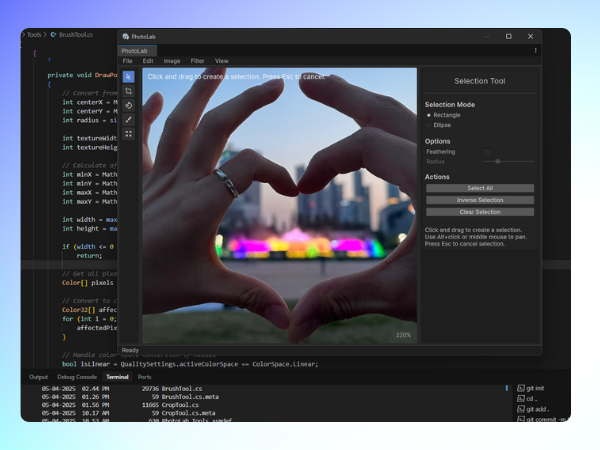Viewport: 600px width, 450px height.
Task: Maximize the PhotoLab window
Action: pos(509,36)
